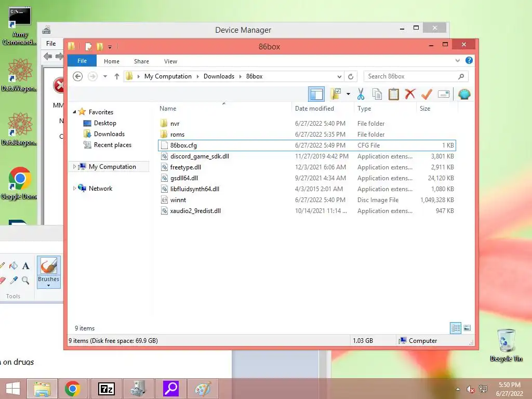Screen dimensions: 532x399
Task: Select the xaudio2_9redist.dll file
Action: point(307,211)
